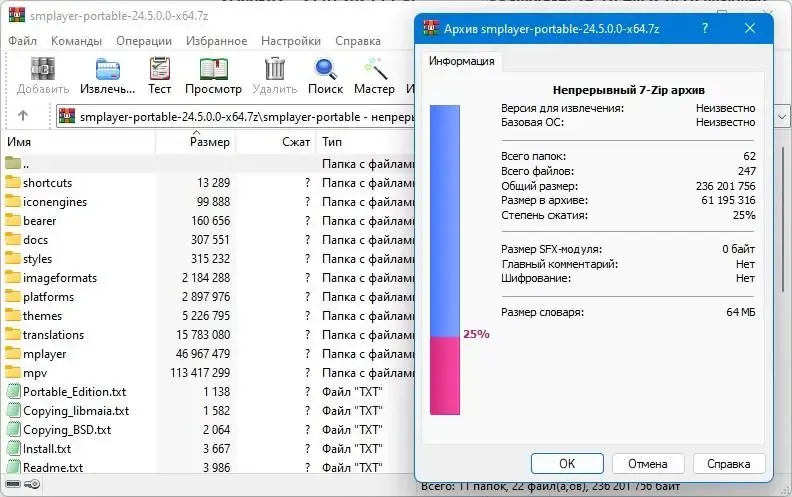
Task: Click the Readme.txt file icon
Action: [x=14, y=468]
